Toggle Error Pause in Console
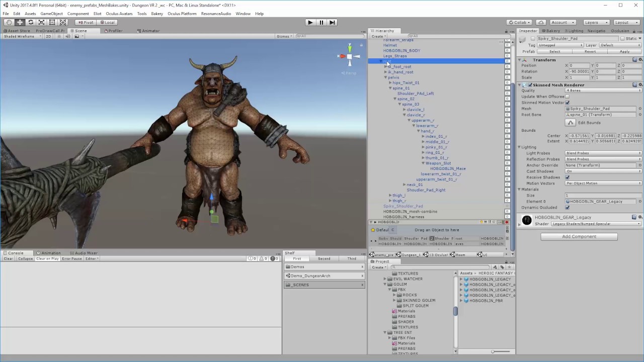Screen dimensions: 644x362 point(72,258)
